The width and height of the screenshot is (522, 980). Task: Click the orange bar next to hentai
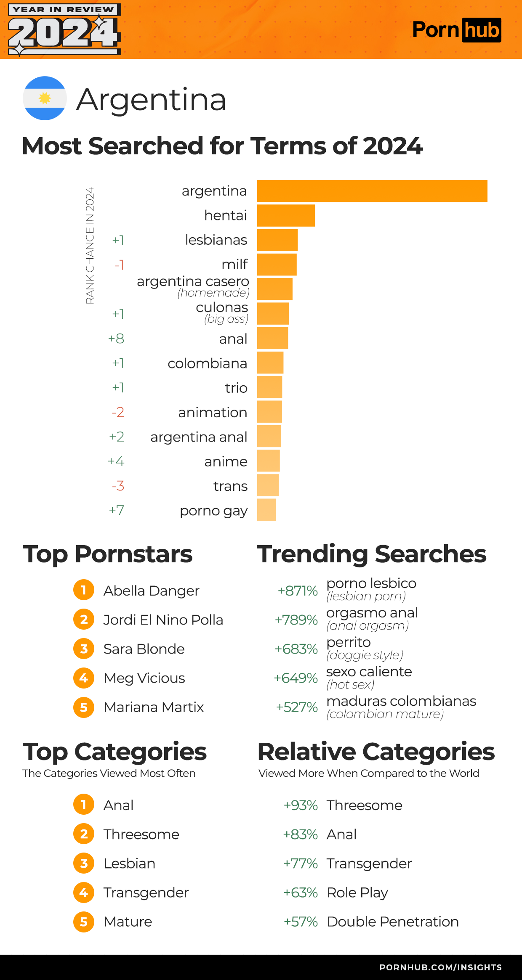coord(286,215)
